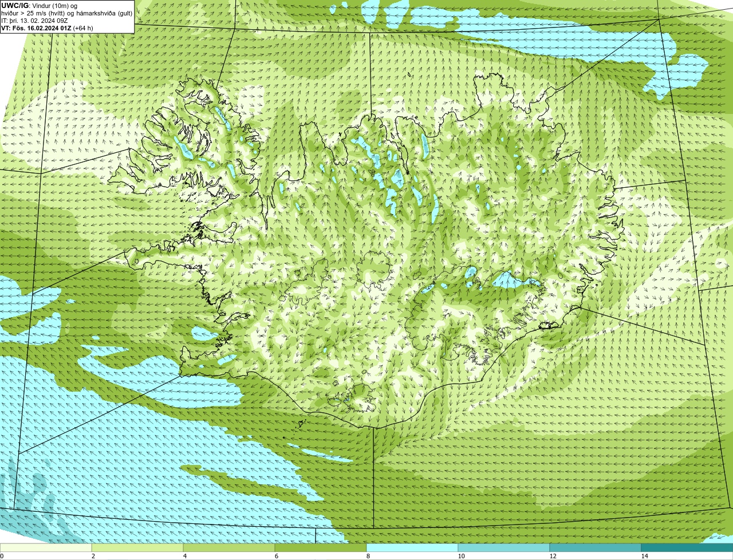The image size is (733, 560).
Task: Click the legend tick label '0'
Action: pos(2,556)
